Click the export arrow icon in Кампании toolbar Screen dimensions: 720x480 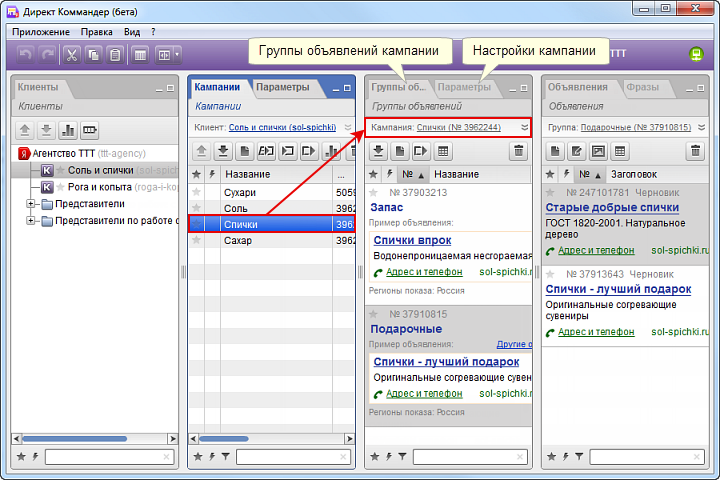(309, 151)
